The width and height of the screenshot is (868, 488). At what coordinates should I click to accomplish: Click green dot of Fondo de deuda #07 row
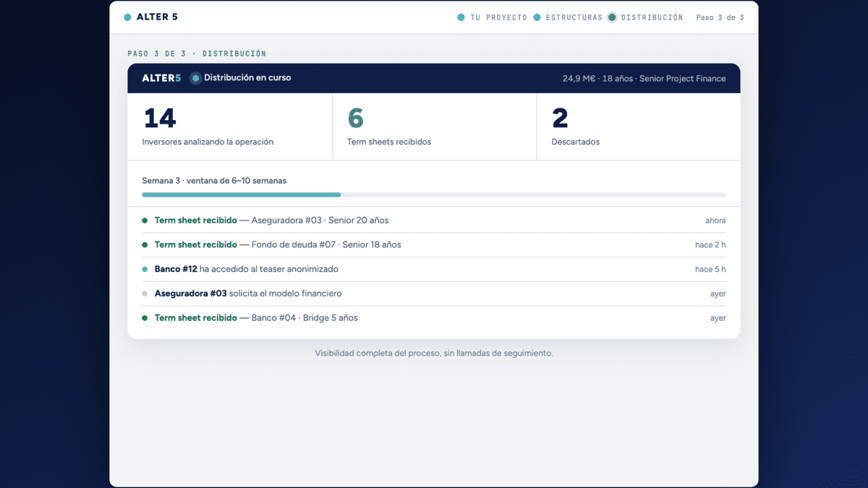click(x=145, y=245)
